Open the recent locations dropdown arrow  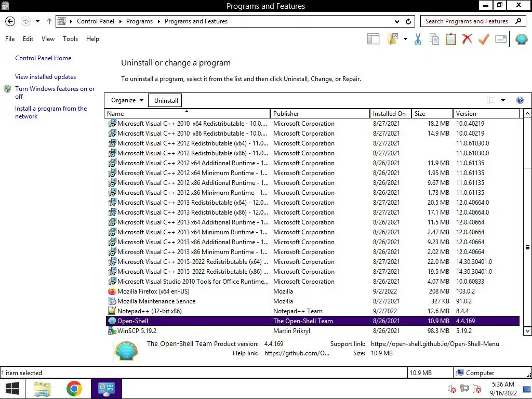[x=37, y=21]
